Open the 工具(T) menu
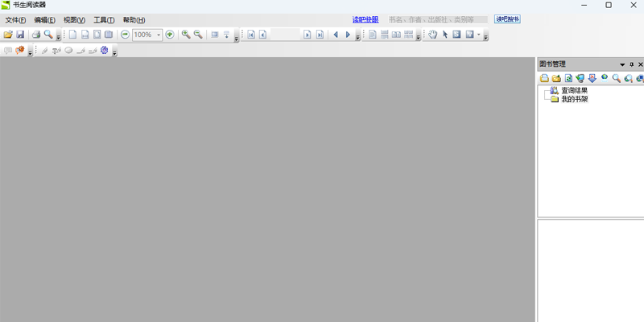 (x=104, y=19)
